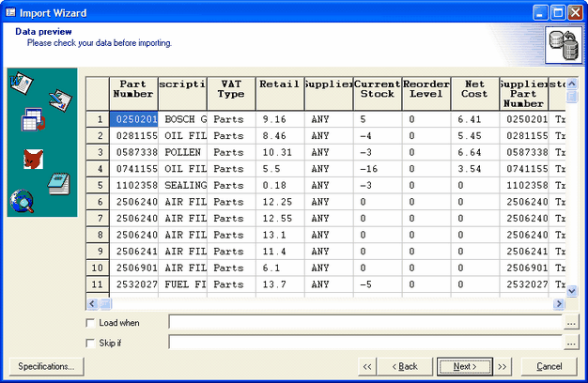Click the Net Cost column header

(x=474, y=94)
